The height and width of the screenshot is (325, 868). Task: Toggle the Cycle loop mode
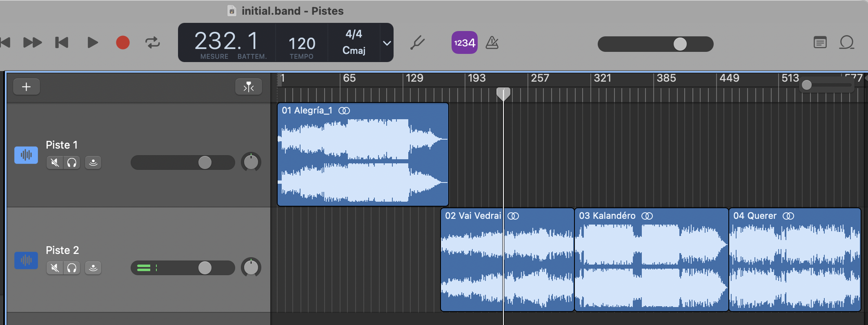153,42
